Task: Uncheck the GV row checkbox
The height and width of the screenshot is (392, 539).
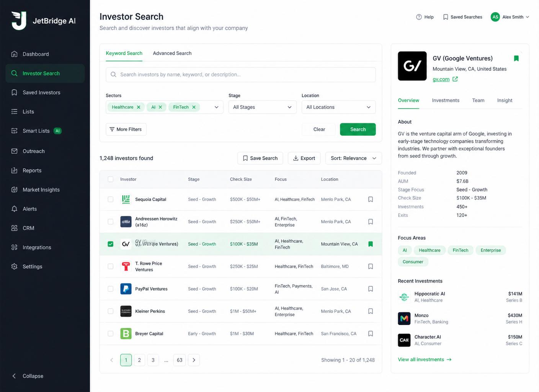Action: pos(111,244)
